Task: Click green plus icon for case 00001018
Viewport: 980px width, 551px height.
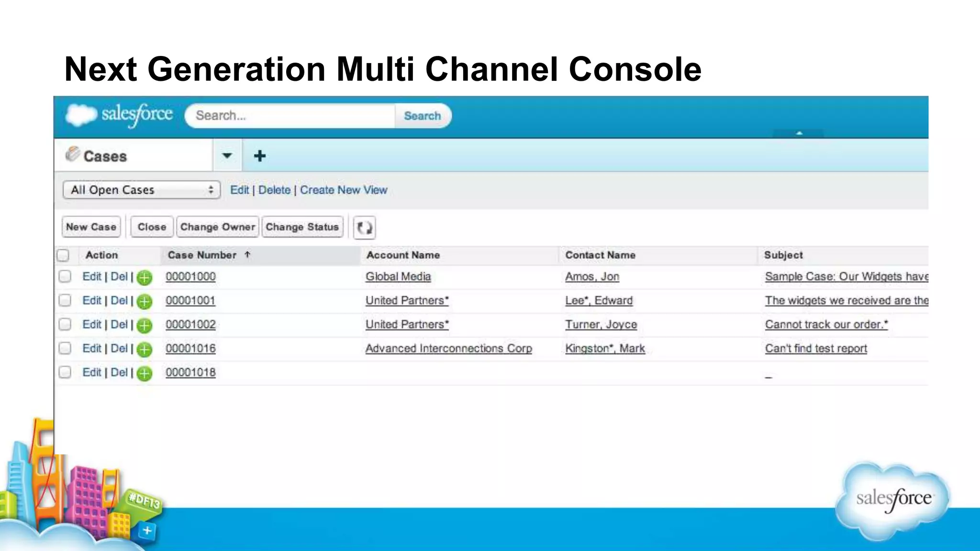Action: click(144, 373)
